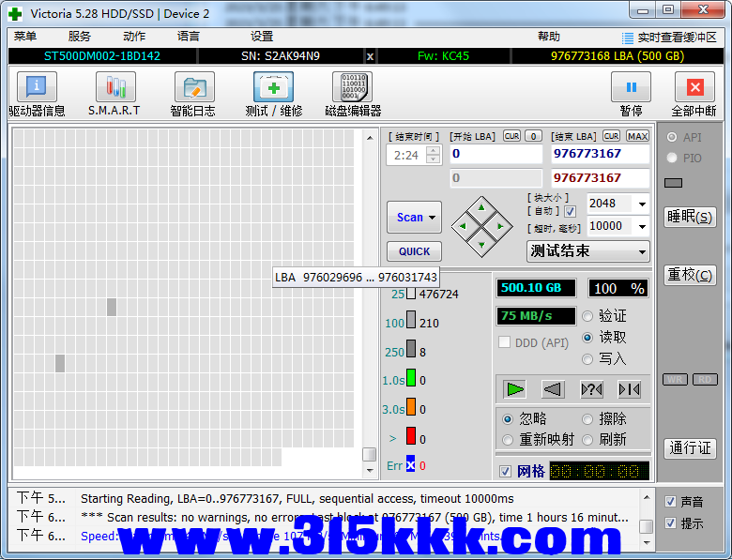732x560 pixels.
Task: Open the Scan button dropdown
Action: [x=433, y=218]
